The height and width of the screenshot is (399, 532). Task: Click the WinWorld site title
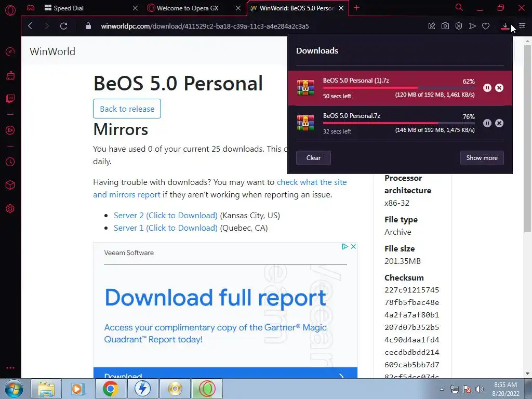(x=52, y=51)
